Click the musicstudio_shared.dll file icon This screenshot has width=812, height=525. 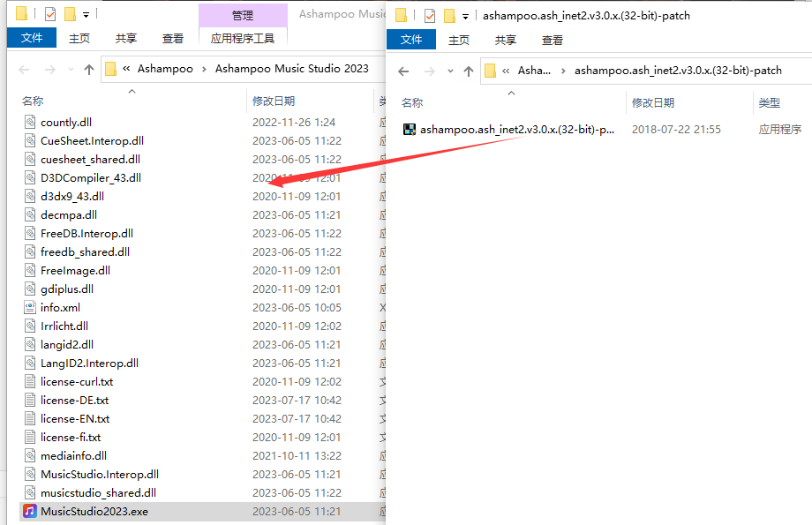[x=30, y=493]
